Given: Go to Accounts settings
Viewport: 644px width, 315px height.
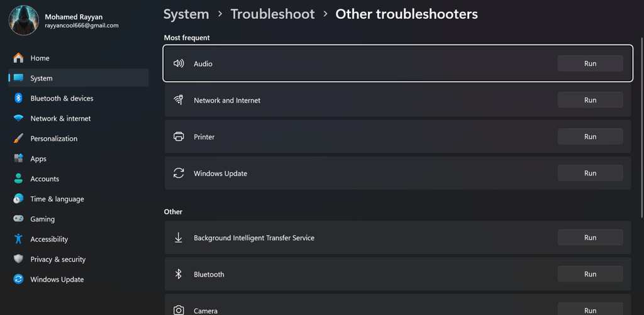Looking at the screenshot, I should tap(45, 179).
